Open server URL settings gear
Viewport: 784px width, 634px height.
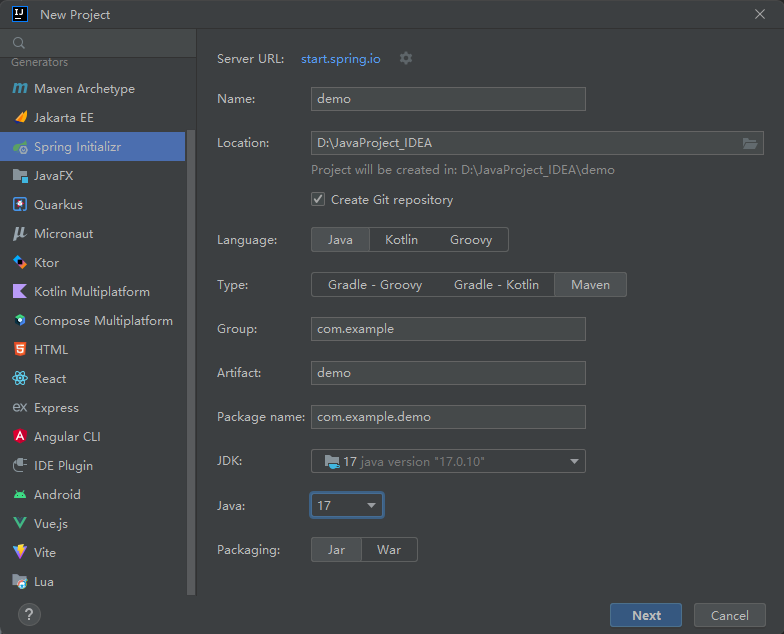coord(406,58)
